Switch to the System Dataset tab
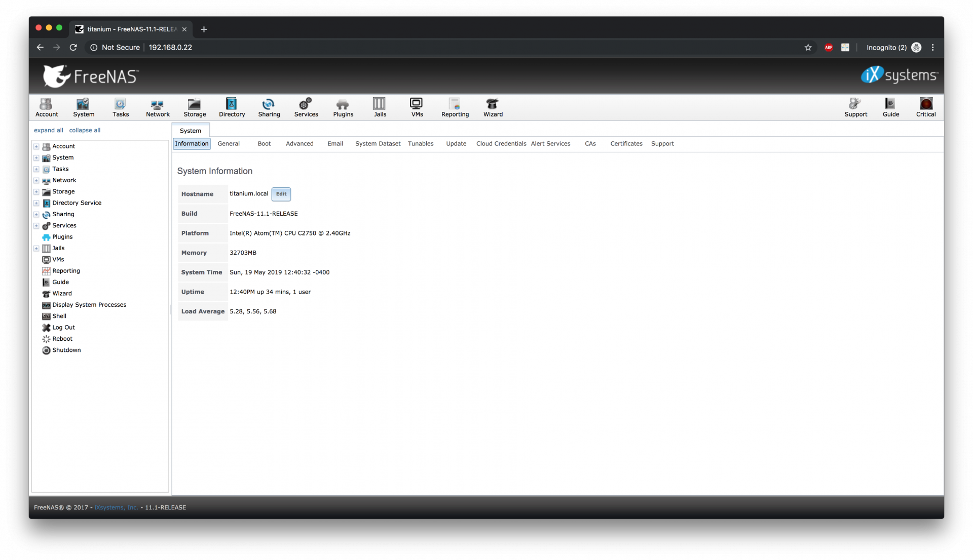This screenshot has height=560, width=973. [378, 144]
